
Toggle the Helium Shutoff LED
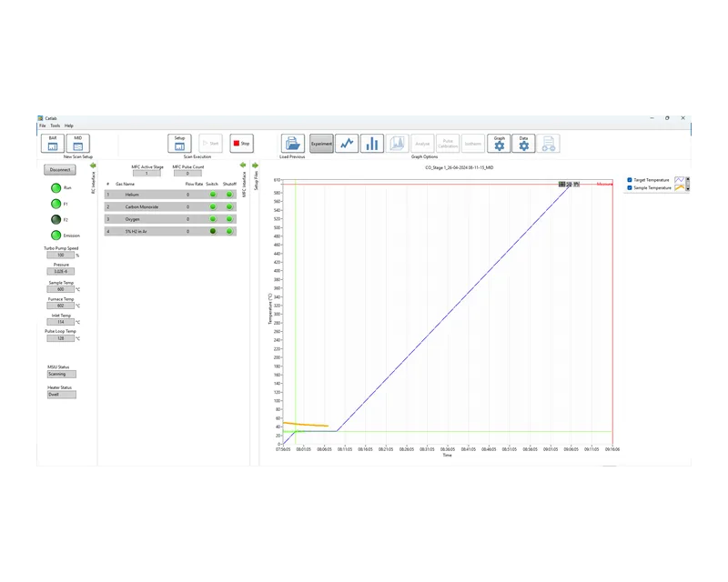click(x=229, y=195)
